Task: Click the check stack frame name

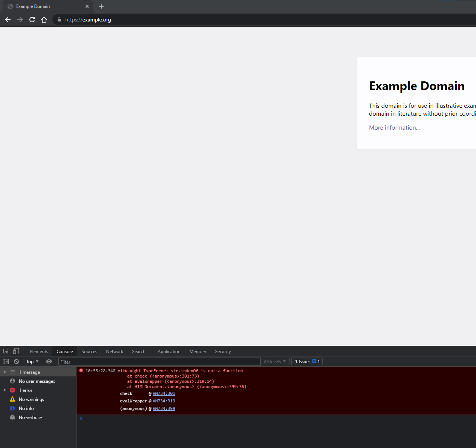Action: [126, 393]
